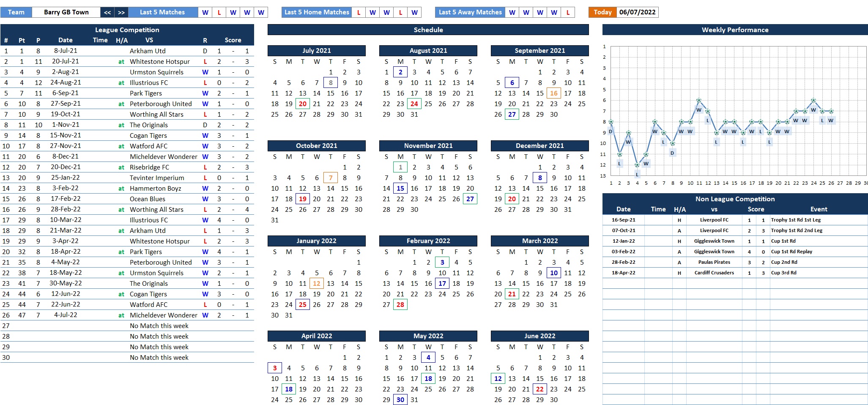Click the lowest data point on Weekly Performance chart
The width and height of the screenshot is (868, 405).
pos(637,165)
